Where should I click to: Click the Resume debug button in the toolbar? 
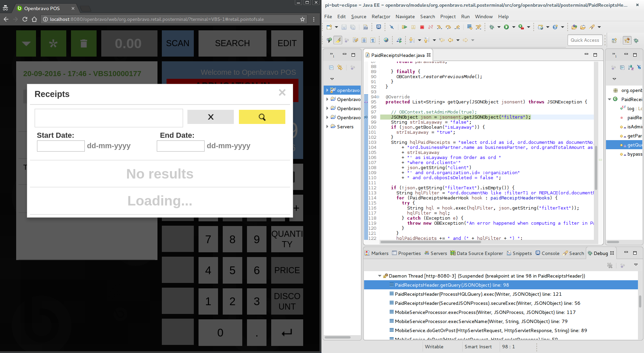coord(404,27)
